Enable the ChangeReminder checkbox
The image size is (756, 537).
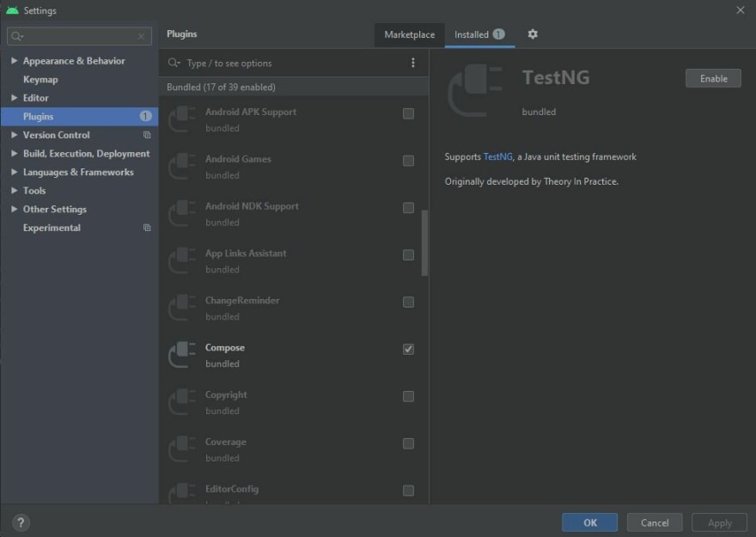point(408,302)
